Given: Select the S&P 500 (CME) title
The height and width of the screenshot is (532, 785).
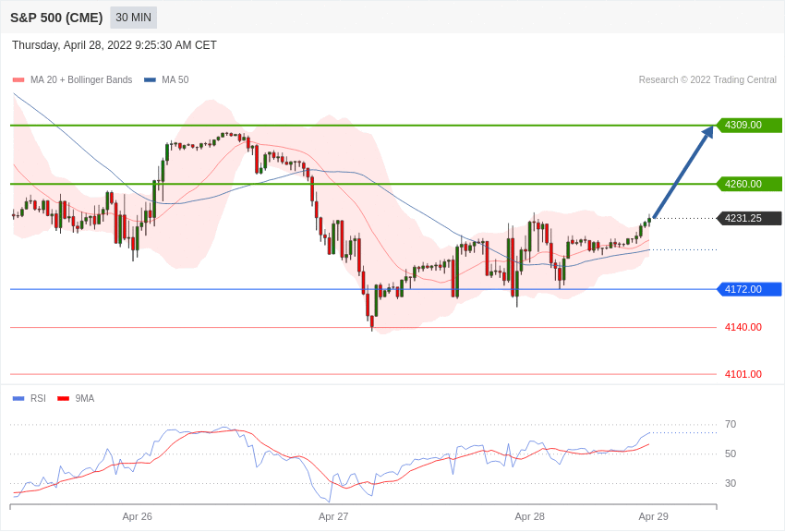Looking at the screenshot, I should point(56,18).
